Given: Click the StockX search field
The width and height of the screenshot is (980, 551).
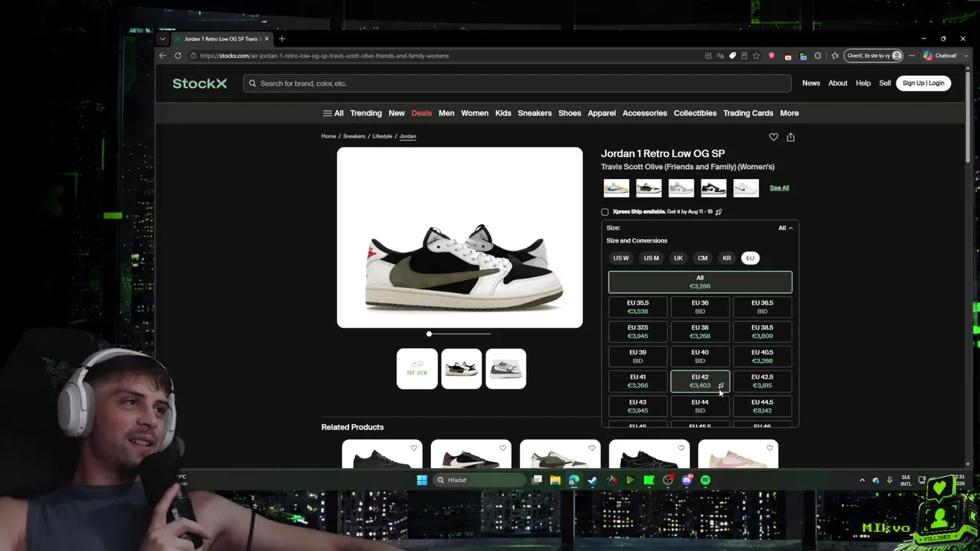Looking at the screenshot, I should coord(518,83).
